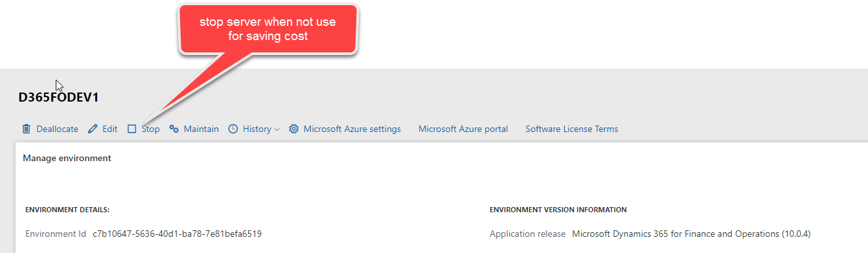Click the Application release version text
This screenshot has height=253, width=868.
[x=691, y=234]
